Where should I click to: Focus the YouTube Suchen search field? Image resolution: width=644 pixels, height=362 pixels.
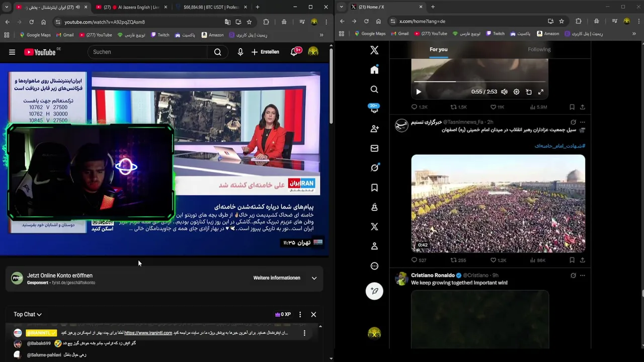tap(147, 52)
